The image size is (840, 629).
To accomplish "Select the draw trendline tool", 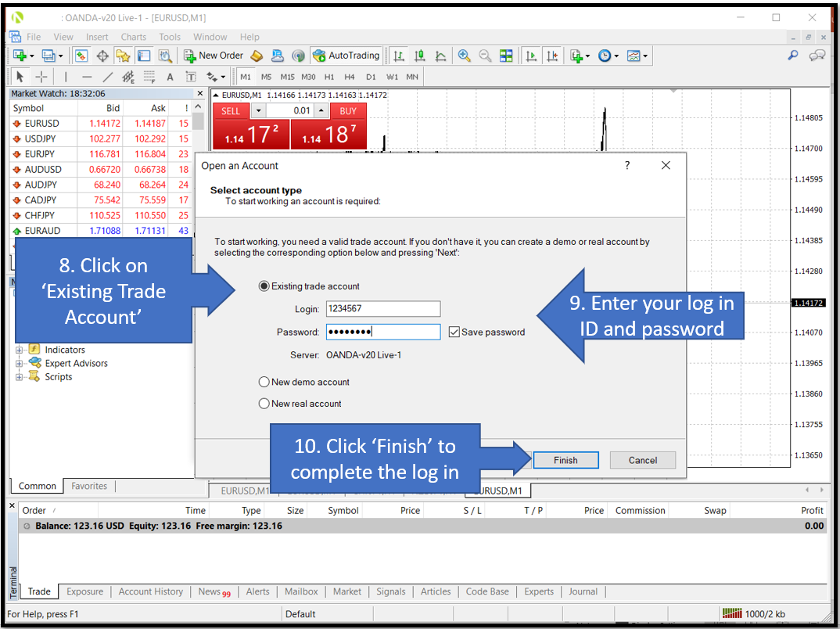I will click(x=108, y=77).
